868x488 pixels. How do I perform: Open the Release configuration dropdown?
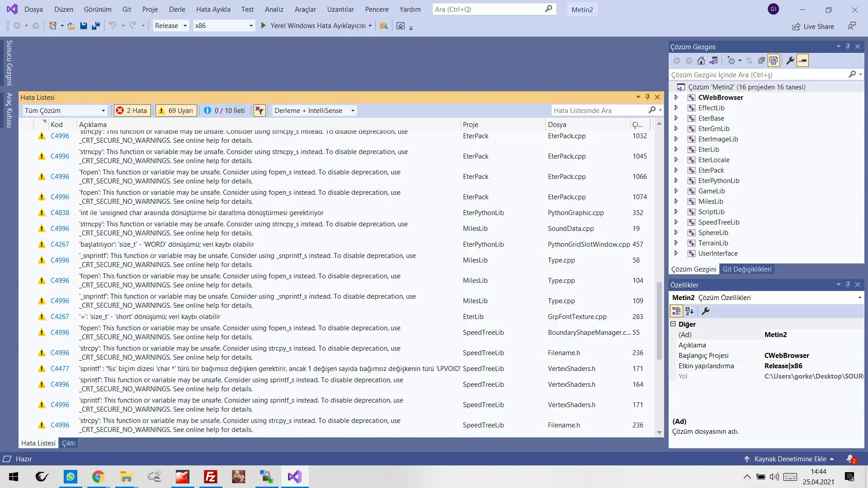(171, 26)
